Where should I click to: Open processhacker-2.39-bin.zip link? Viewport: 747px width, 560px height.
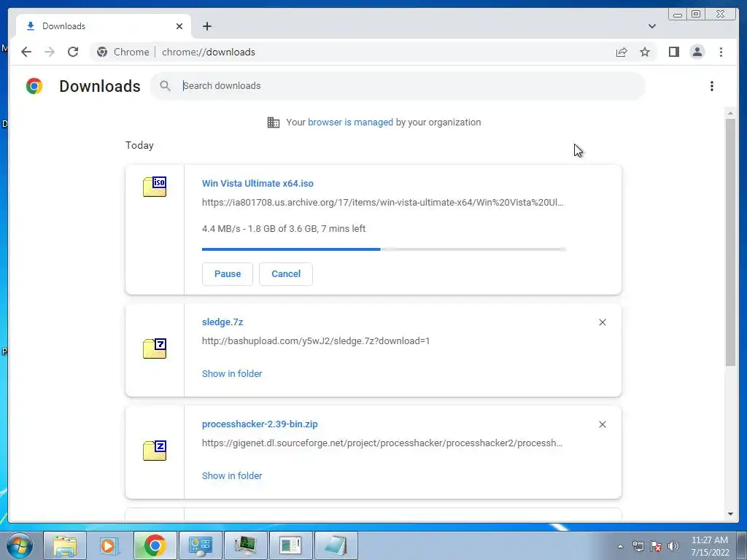click(x=260, y=424)
